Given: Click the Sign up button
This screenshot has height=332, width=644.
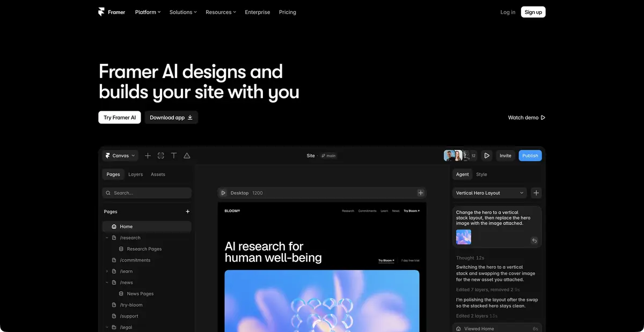Looking at the screenshot, I should (533, 12).
